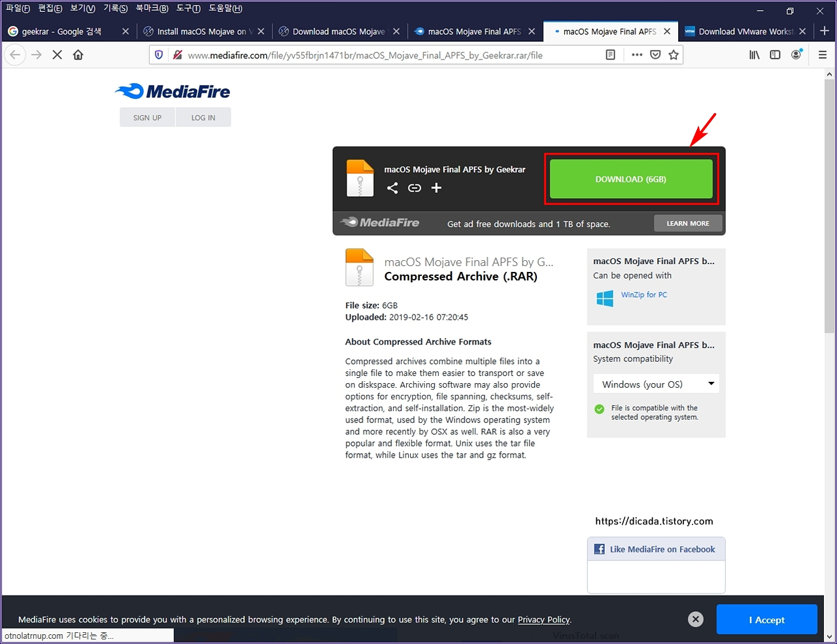Screen dimensions: 837x644
Task: Open the 도구(T) menu
Action: click(188, 8)
